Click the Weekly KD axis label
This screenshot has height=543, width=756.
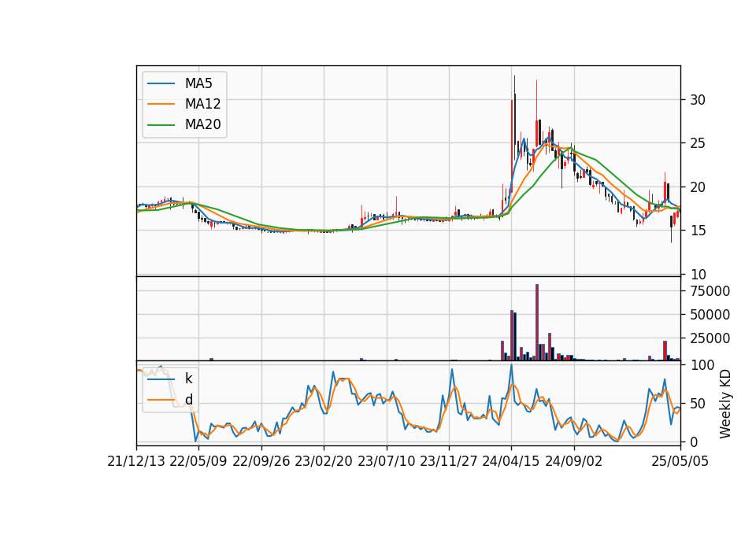coord(724,404)
